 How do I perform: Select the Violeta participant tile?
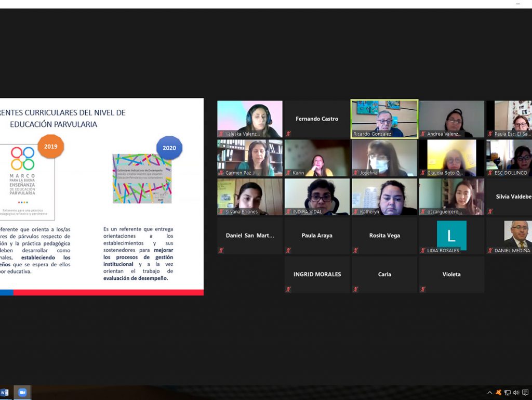451,274
